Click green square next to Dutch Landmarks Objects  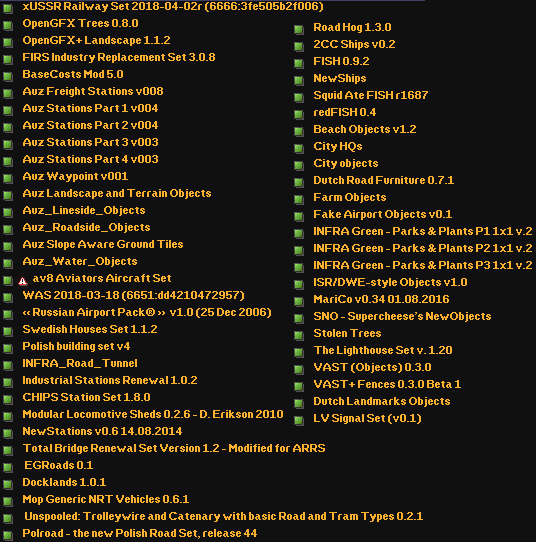[299, 403]
